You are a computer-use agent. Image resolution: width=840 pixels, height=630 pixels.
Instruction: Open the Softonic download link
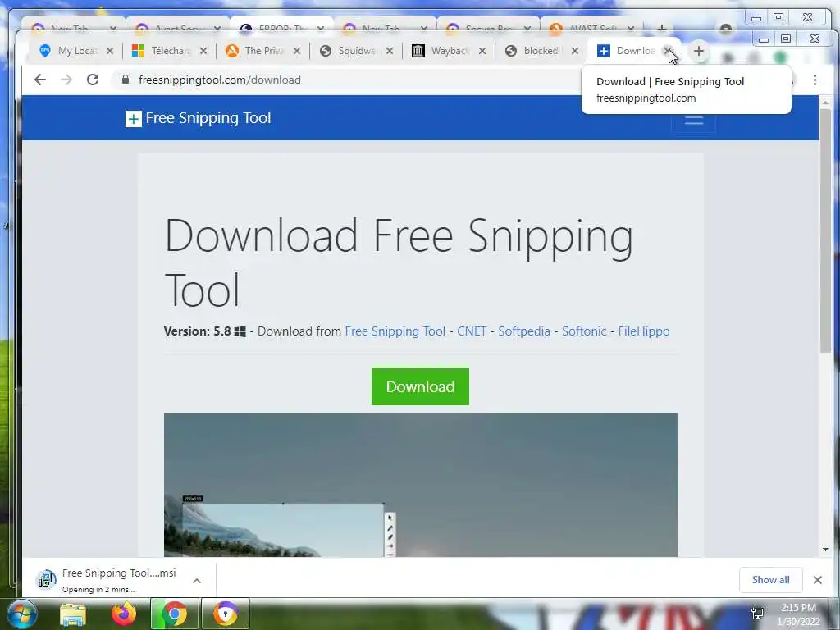pyautogui.click(x=584, y=331)
